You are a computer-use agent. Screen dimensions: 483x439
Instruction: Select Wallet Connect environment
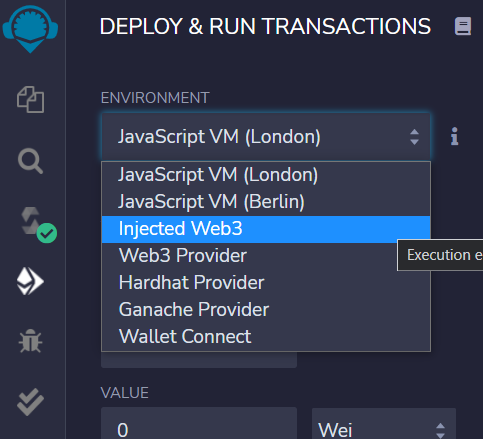pos(266,337)
